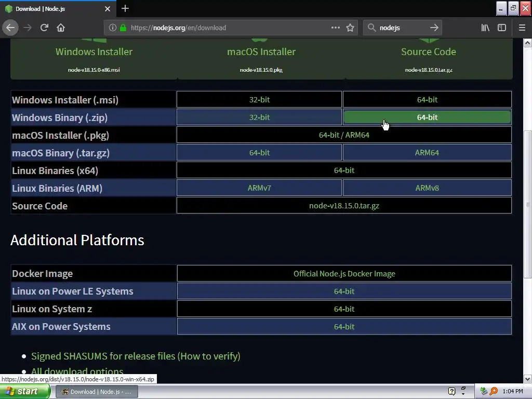Select the Download | Node.js tab
The width and height of the screenshot is (532, 399).
pos(58,9)
